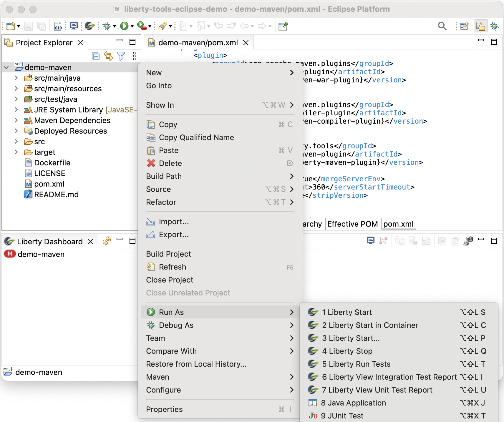Click the Open Perspective icon
The width and height of the screenshot is (504, 422).
tap(464, 26)
